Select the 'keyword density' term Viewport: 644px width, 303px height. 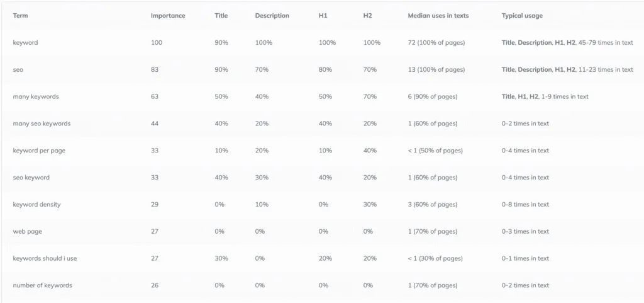click(36, 204)
